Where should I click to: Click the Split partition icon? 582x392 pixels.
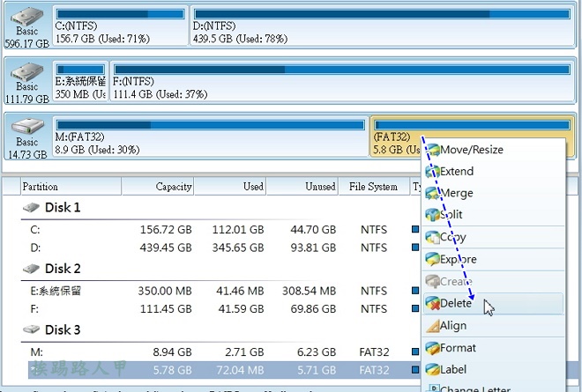pos(432,214)
